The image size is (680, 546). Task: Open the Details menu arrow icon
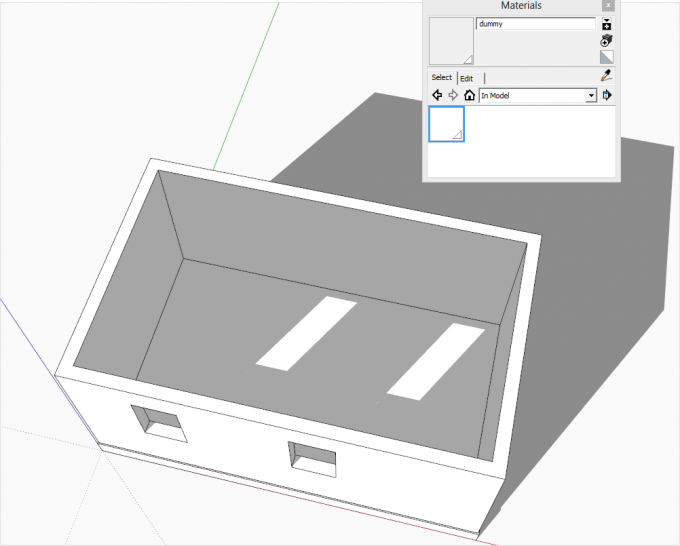607,95
